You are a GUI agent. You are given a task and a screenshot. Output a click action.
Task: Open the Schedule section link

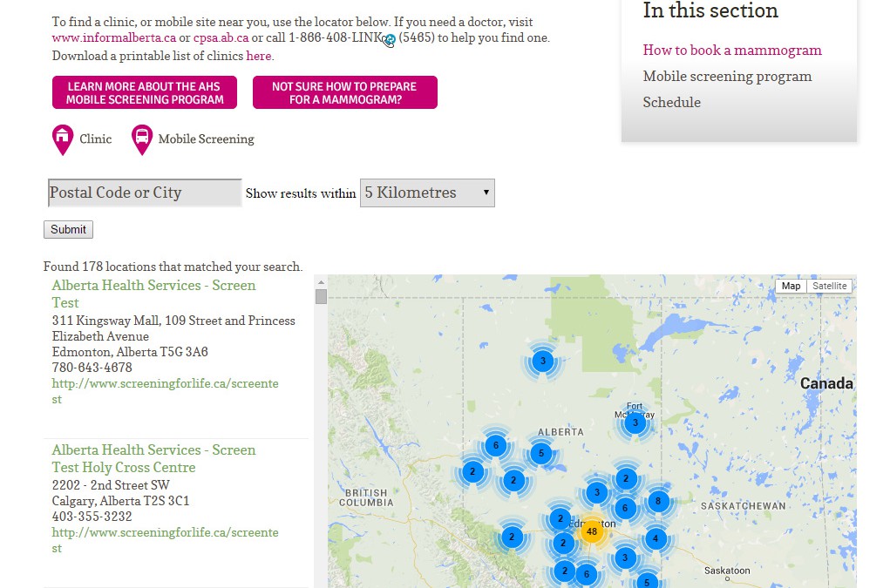point(671,103)
